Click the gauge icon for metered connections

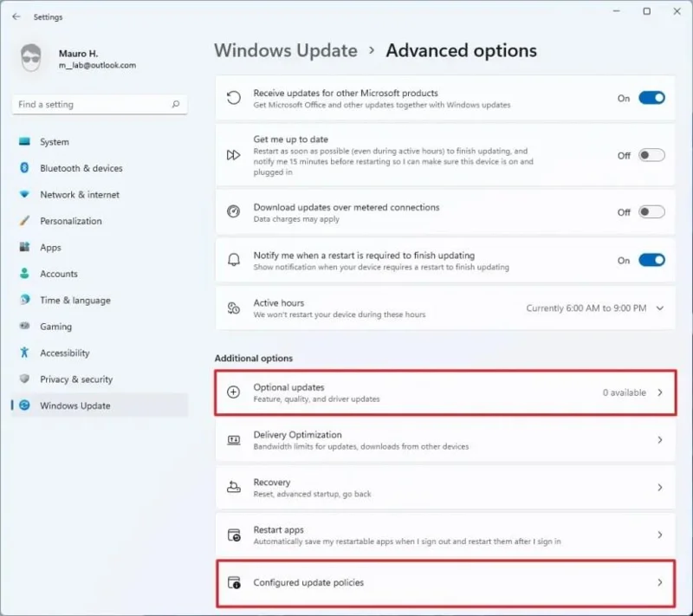pyautogui.click(x=233, y=211)
